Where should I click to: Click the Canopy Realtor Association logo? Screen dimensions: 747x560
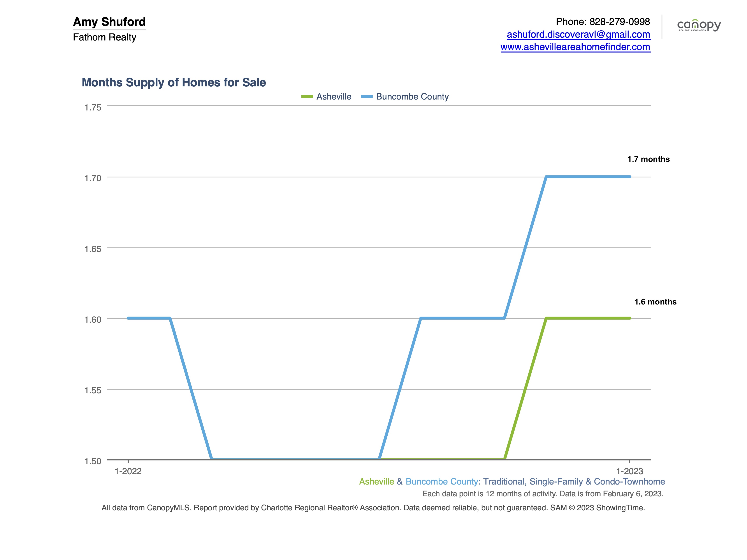tap(699, 25)
